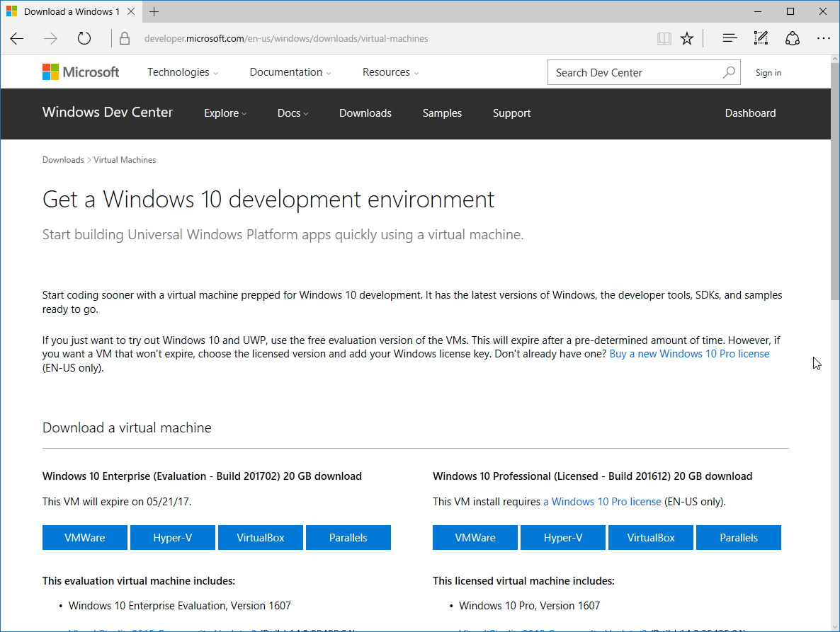Click the browser Back arrow

coord(17,39)
